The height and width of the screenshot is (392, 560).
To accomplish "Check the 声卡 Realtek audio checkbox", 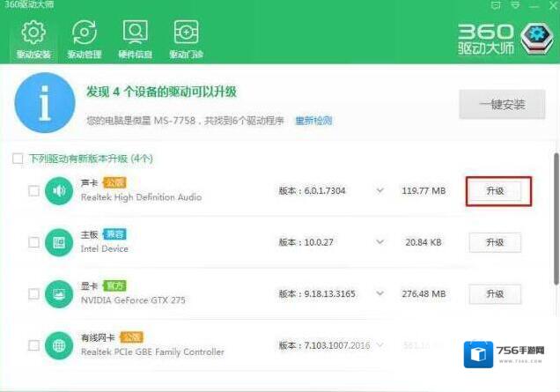I will [x=33, y=190].
